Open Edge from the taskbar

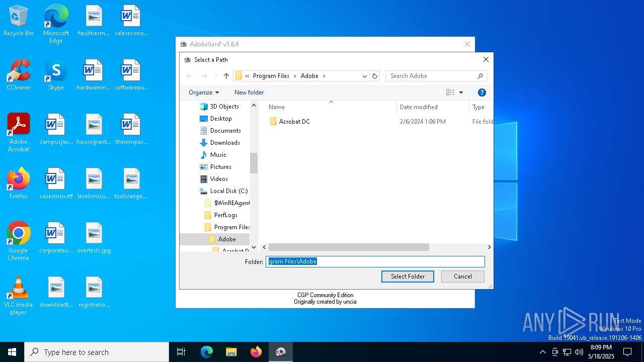(206, 352)
